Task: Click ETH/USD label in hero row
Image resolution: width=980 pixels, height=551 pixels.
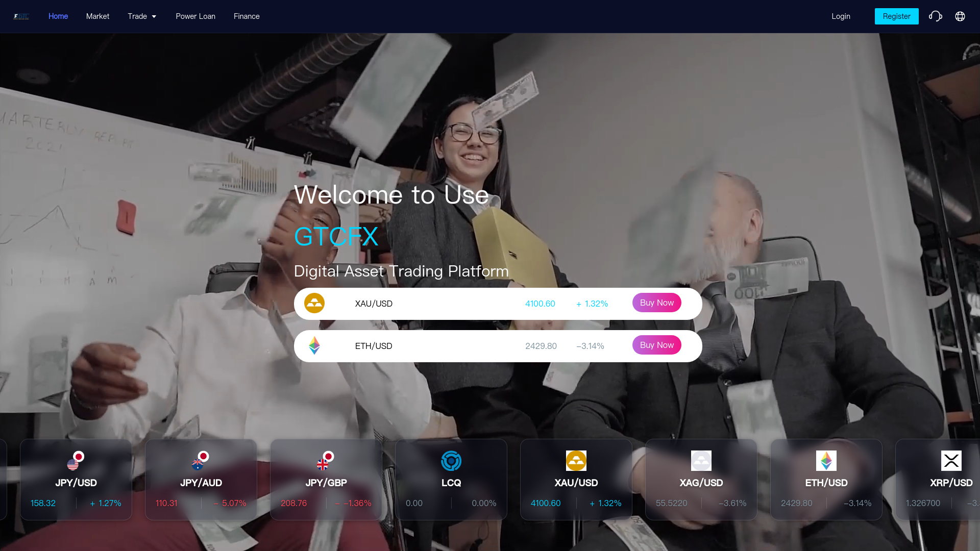Action: 374,346
